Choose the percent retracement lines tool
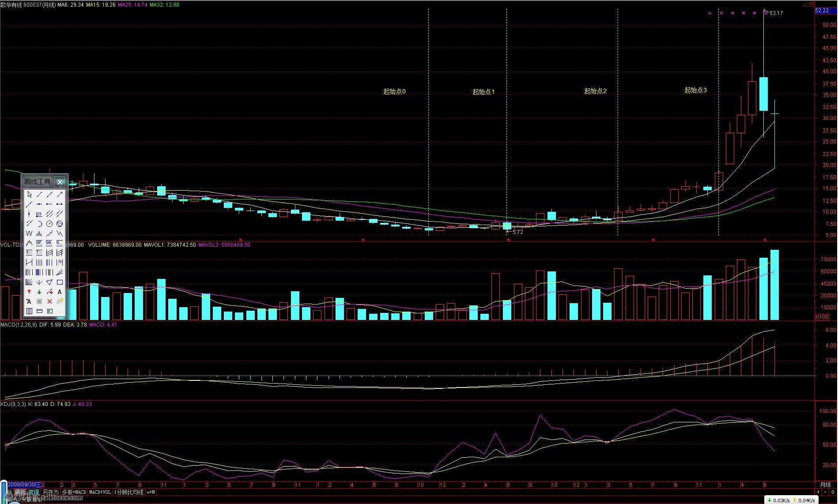 pyautogui.click(x=29, y=252)
